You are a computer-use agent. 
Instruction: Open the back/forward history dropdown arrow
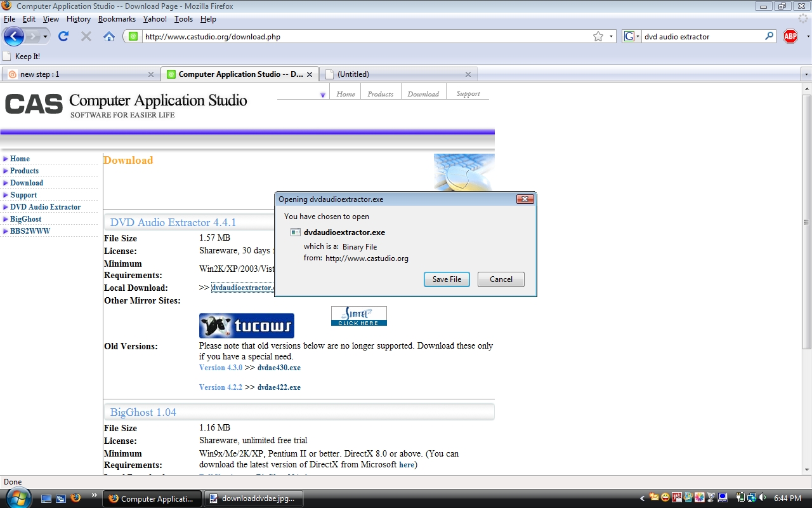(45, 37)
